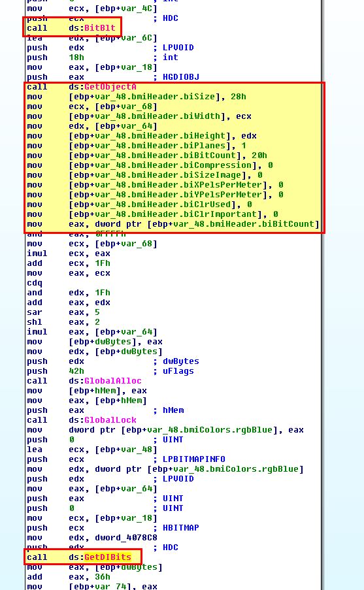Click the GlobalLock function name
364x590 pixels.
coord(110,420)
